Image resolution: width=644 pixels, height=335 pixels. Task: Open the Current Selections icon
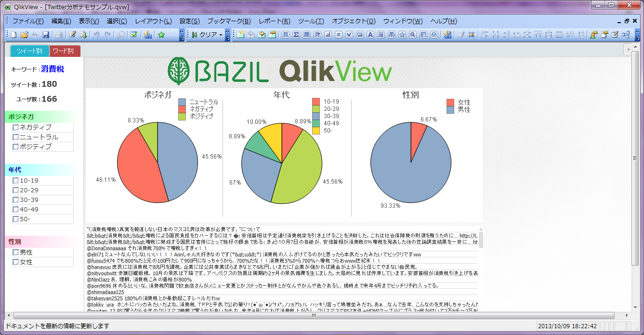(x=134, y=35)
